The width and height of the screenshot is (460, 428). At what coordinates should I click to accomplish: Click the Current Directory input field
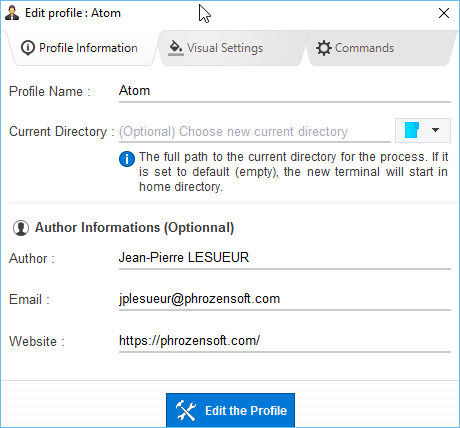click(255, 132)
